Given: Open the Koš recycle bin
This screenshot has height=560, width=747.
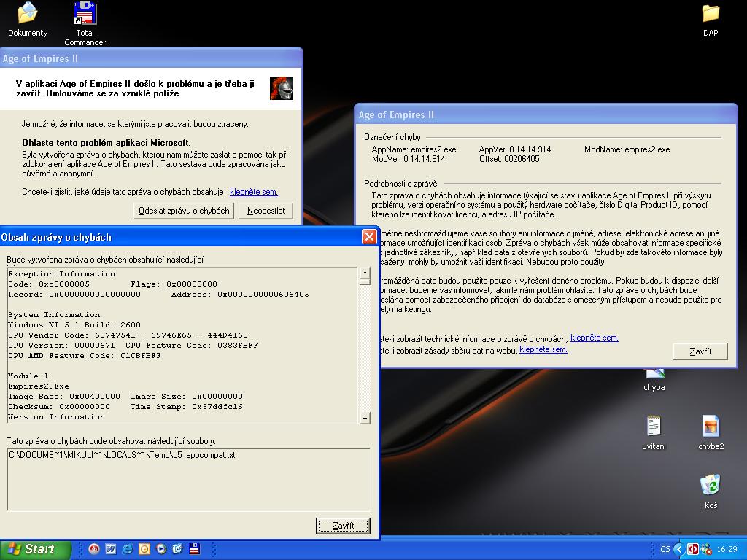Looking at the screenshot, I should 711,486.
